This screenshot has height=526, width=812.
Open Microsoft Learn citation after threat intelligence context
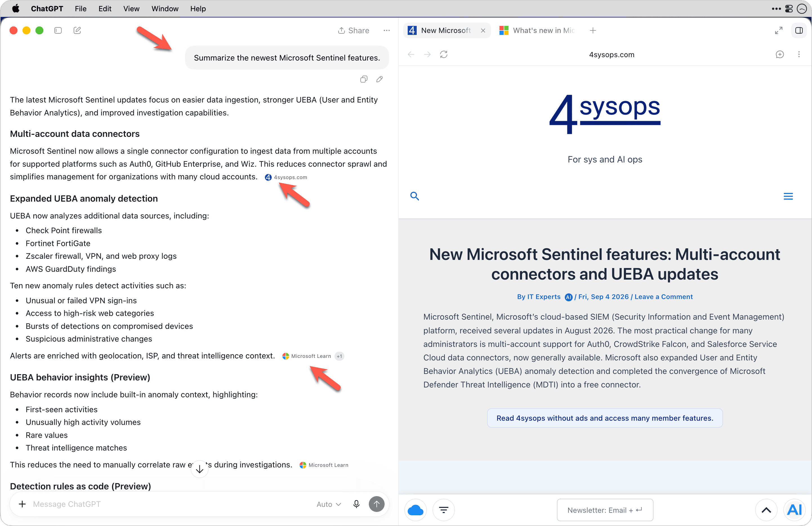coord(306,356)
